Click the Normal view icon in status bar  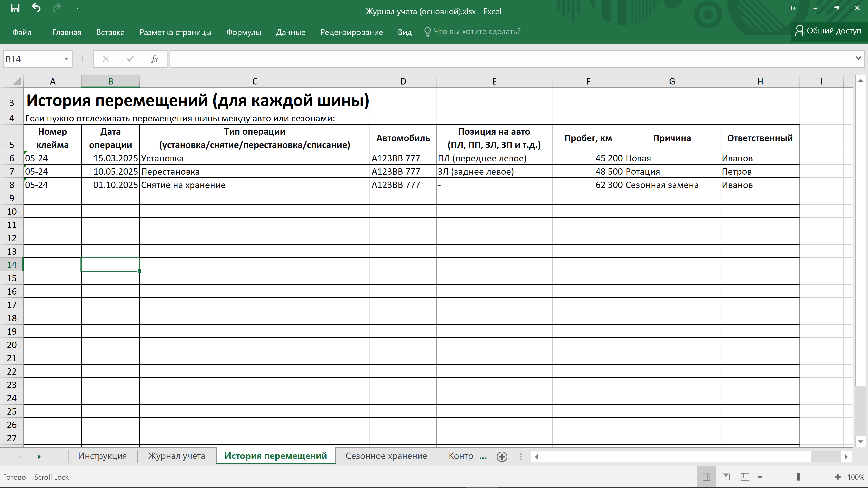tap(706, 477)
